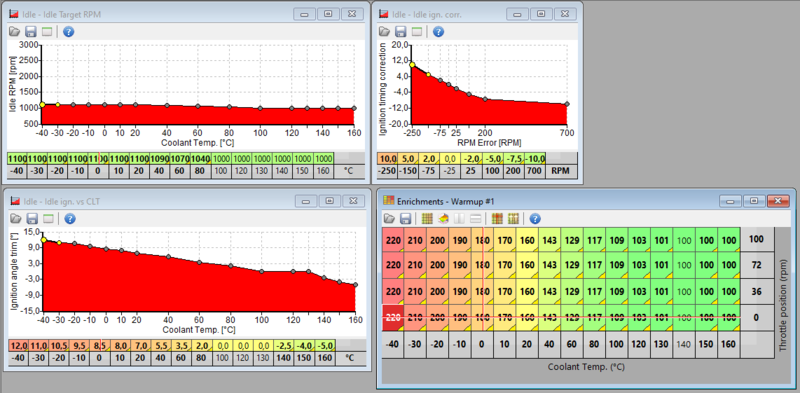Select the 1090 cell in Idle Target RPM
The height and width of the screenshot is (393, 800).
(160, 158)
